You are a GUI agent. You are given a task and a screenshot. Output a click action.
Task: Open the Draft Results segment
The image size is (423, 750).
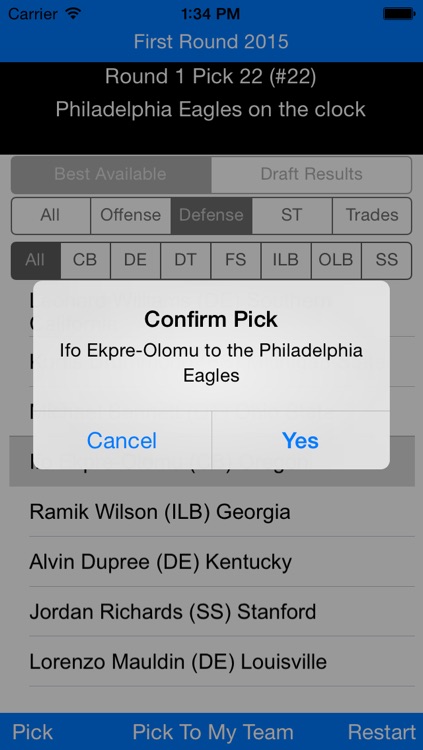pyautogui.click(x=311, y=174)
